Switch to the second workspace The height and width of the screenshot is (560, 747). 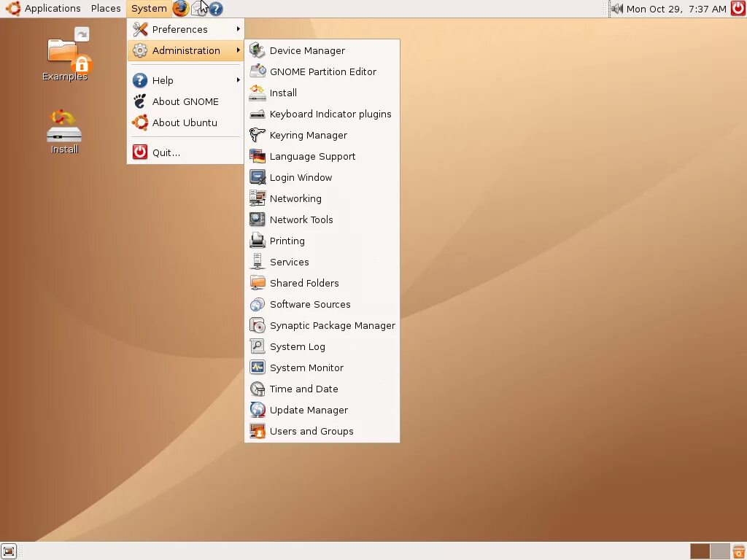click(x=720, y=551)
